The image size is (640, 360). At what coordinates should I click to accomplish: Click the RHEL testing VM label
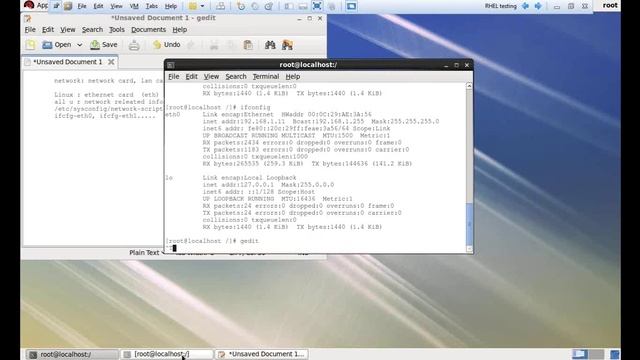click(500, 6)
